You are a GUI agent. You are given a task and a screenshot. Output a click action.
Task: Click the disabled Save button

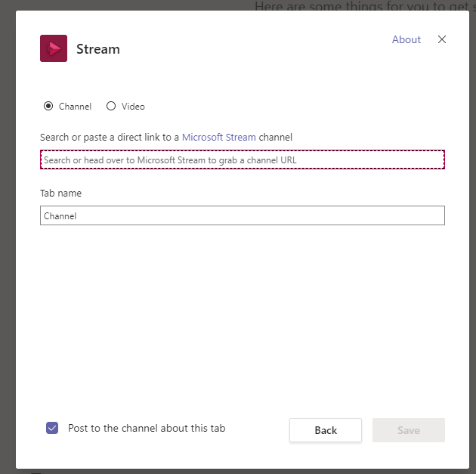pos(409,430)
